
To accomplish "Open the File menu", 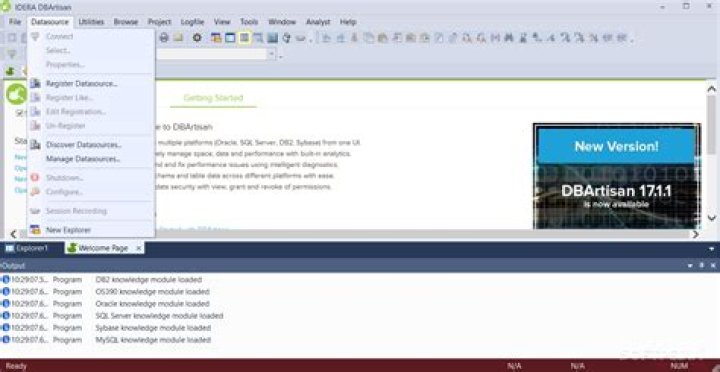I will [15, 22].
